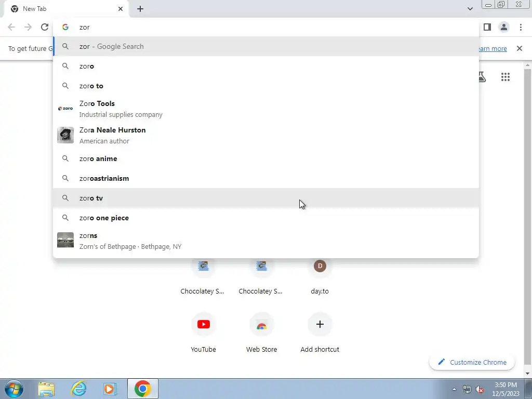Pick the 'zoro anime' suggestion
The width and height of the screenshot is (532, 399).
click(267, 158)
